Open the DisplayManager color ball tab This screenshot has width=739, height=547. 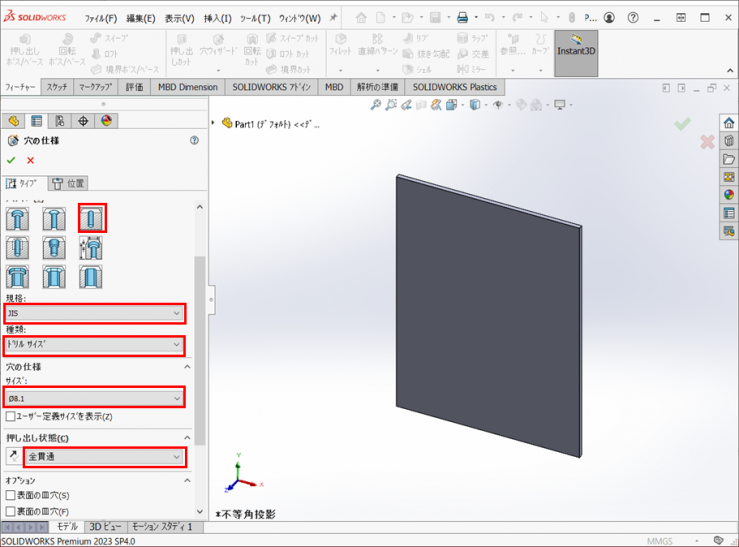[x=106, y=121]
